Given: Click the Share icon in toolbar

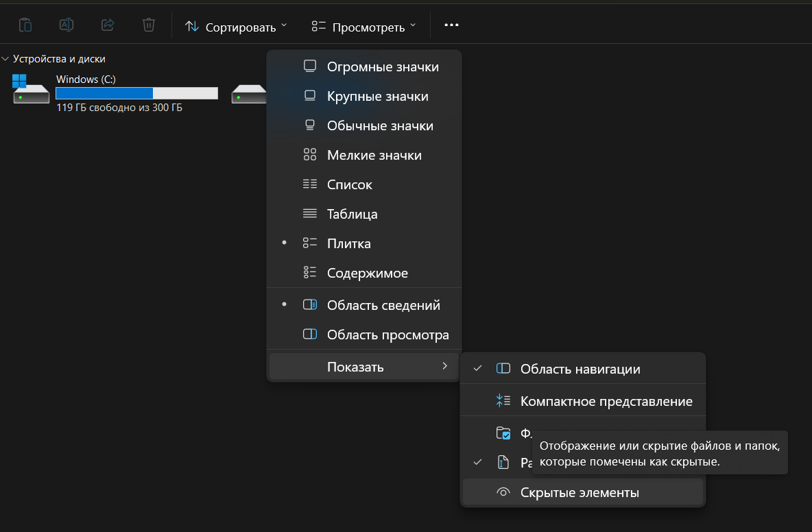Looking at the screenshot, I should point(108,25).
